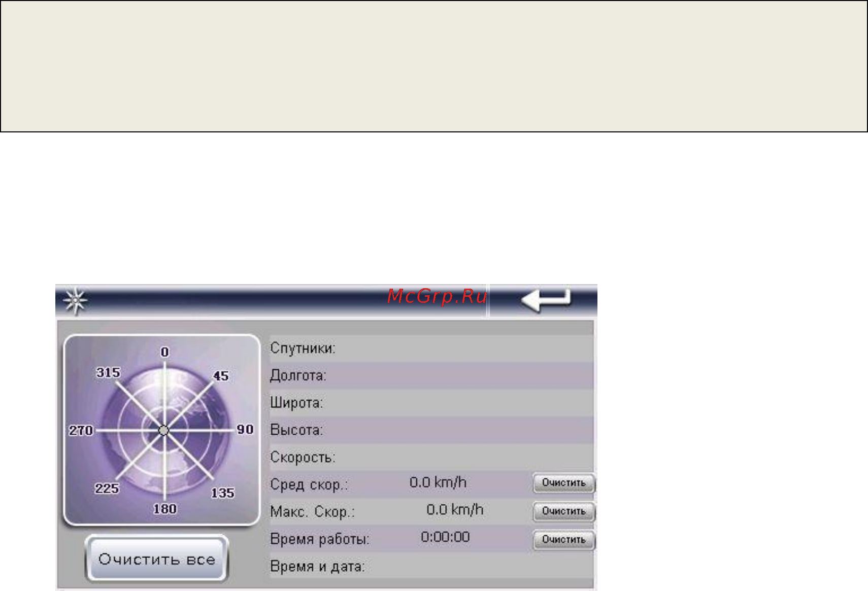The width and height of the screenshot is (868, 591).
Task: Click the 135 degree compass mark
Action: [x=223, y=493]
